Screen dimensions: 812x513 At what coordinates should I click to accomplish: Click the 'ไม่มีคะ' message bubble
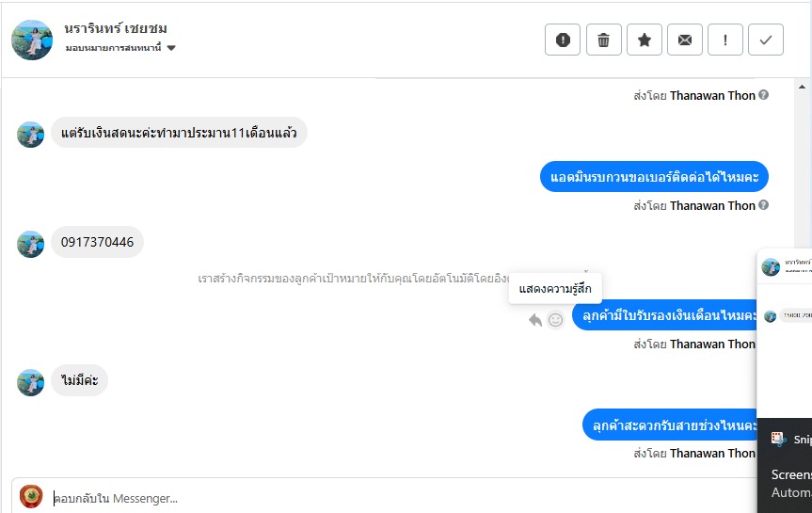coord(79,380)
